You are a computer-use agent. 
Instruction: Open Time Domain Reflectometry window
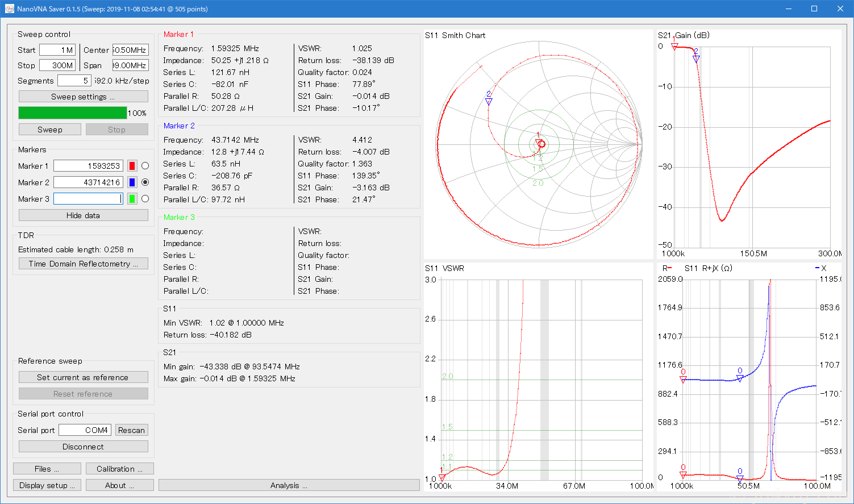point(84,264)
